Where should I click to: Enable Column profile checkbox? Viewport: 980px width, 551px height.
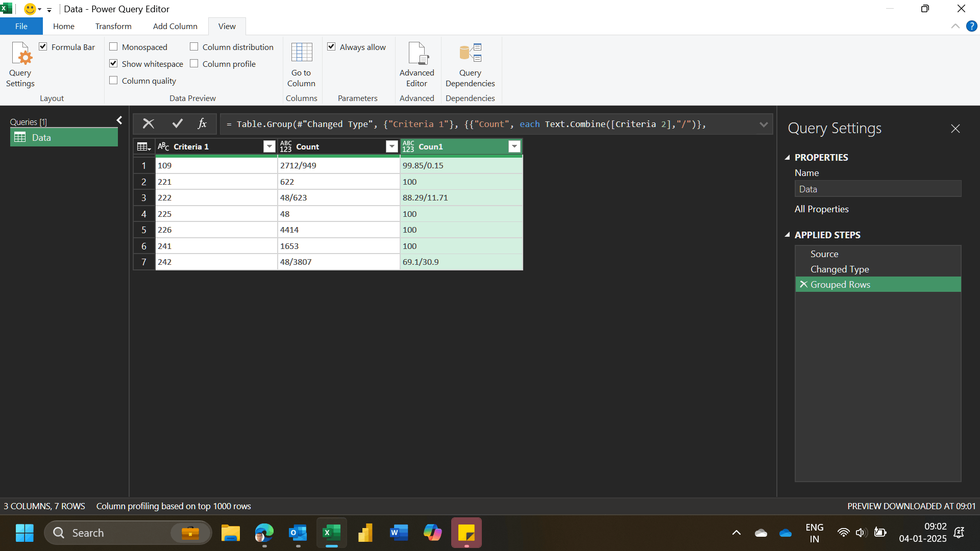point(194,64)
